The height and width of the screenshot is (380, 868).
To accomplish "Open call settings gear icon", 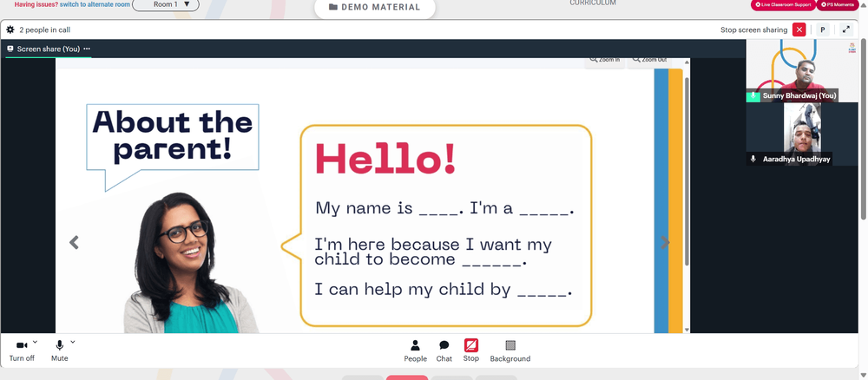I will pyautogui.click(x=10, y=29).
